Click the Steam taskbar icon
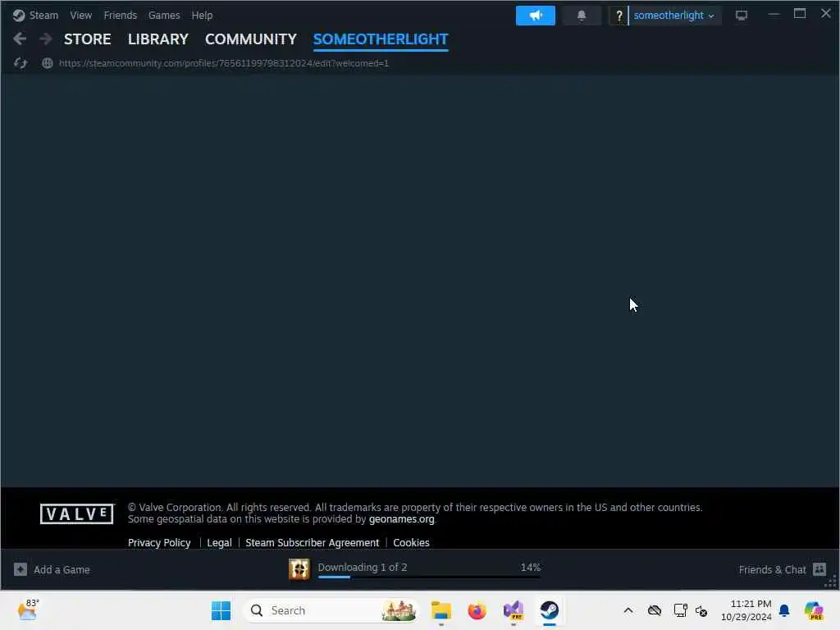Image resolution: width=840 pixels, height=630 pixels. [549, 610]
